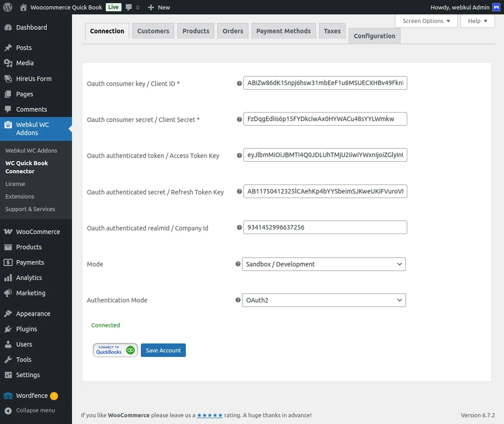Expand the Screen Options panel
The height and width of the screenshot is (424, 504).
(x=425, y=21)
